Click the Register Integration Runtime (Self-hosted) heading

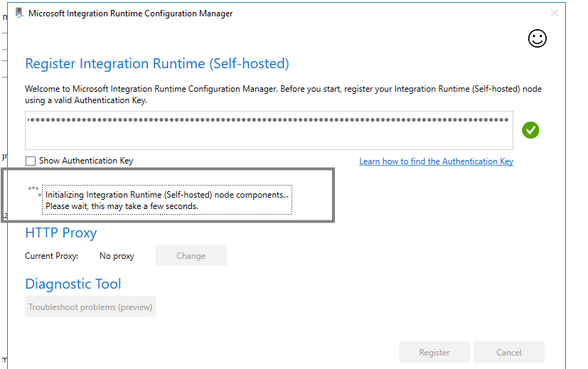pyautogui.click(x=157, y=63)
